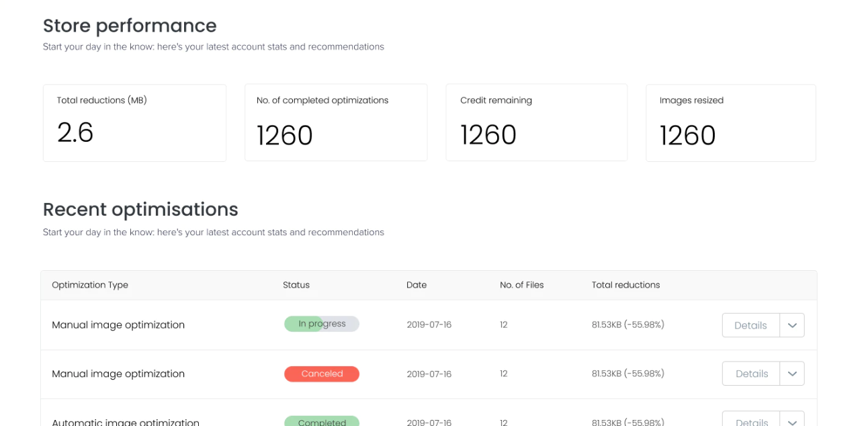The width and height of the screenshot is (868, 426).
Task: Click the Total reductions (MB) stat card
Action: tap(134, 122)
